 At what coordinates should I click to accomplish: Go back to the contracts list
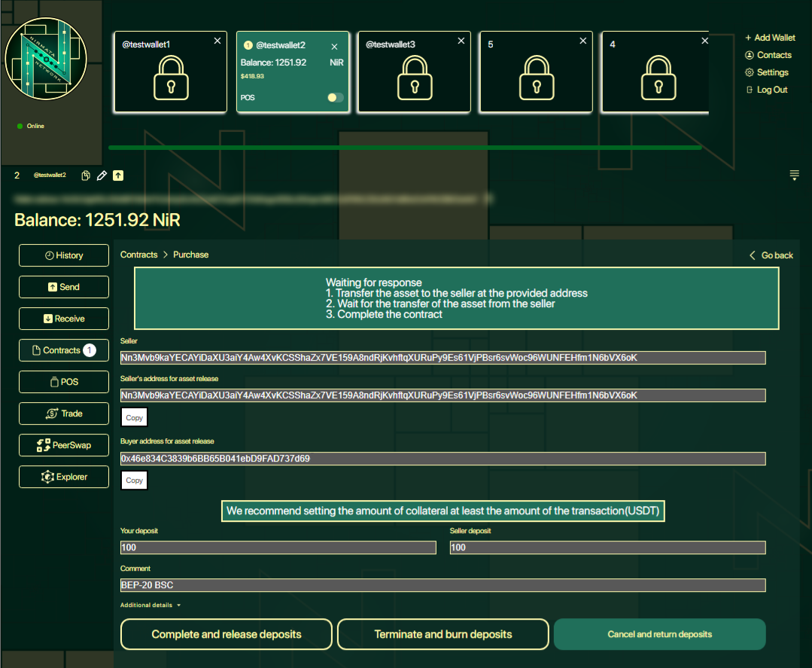point(771,255)
